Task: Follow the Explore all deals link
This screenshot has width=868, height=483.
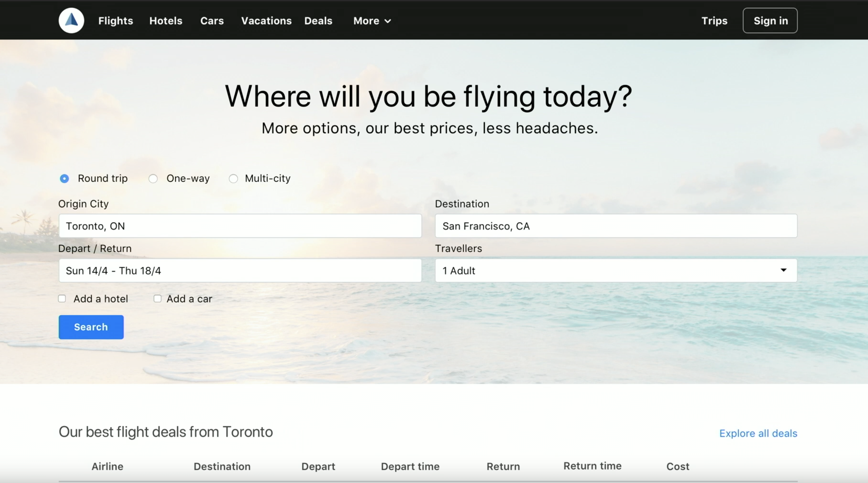Action: coord(758,433)
